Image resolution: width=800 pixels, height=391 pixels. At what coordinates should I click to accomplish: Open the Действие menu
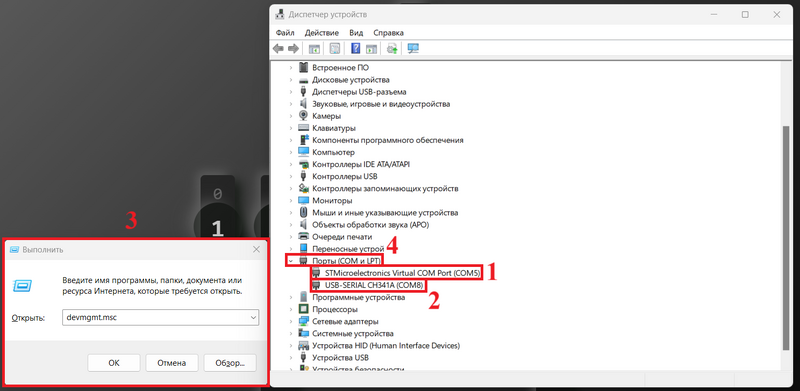(322, 33)
